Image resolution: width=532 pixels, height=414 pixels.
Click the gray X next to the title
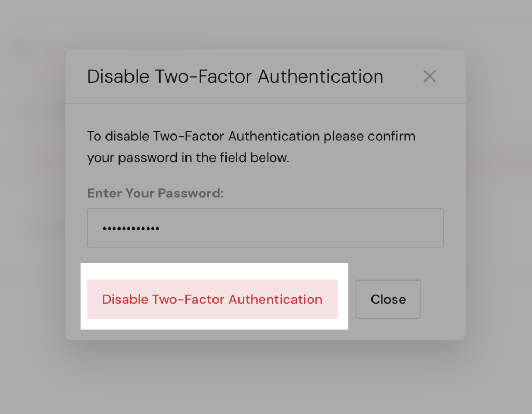point(430,76)
